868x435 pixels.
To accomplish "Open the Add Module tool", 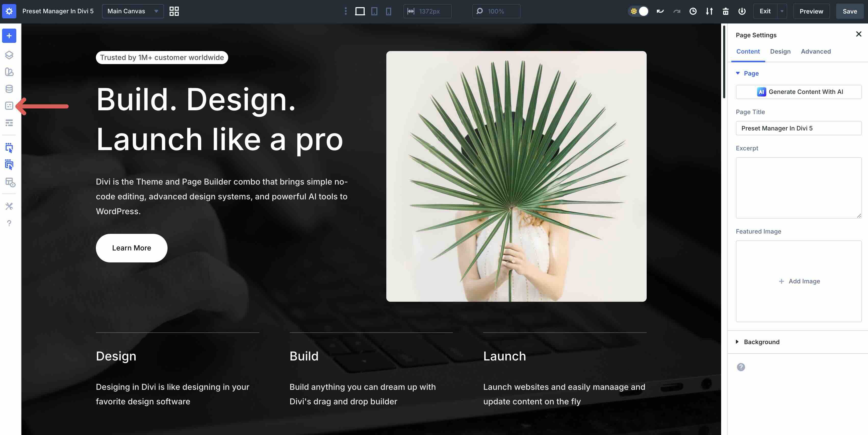I will 9,35.
